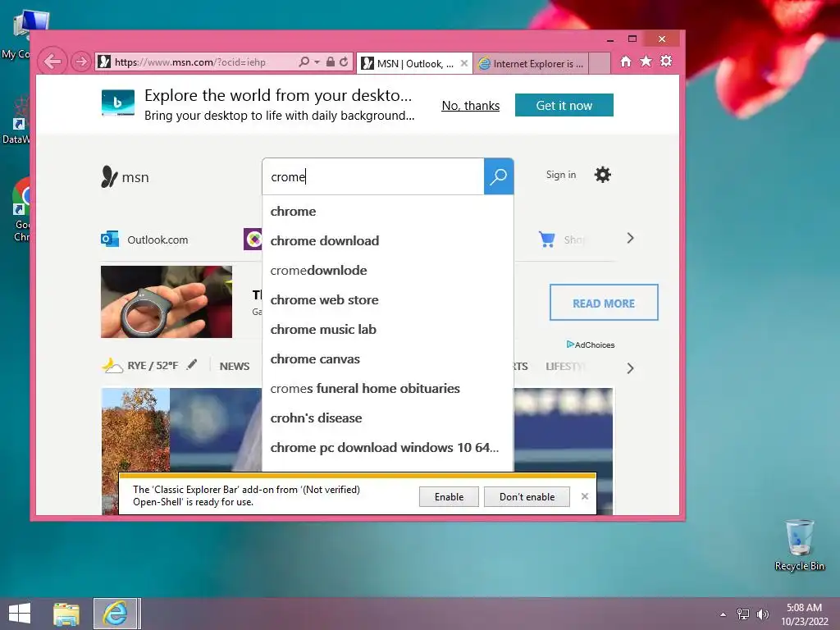Open the address bar autocomplete dropdown arrow
The height and width of the screenshot is (630, 840).
coord(317,62)
